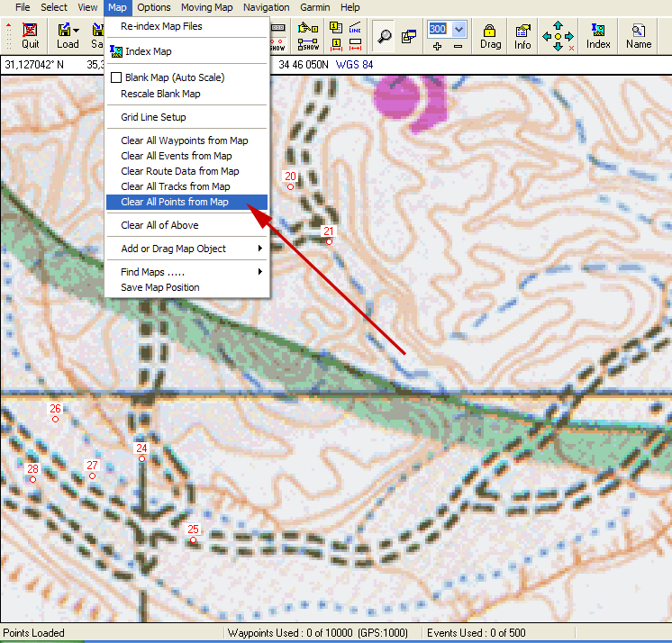
Task: Choose Clear All Waypoints from Map
Action: tap(186, 140)
